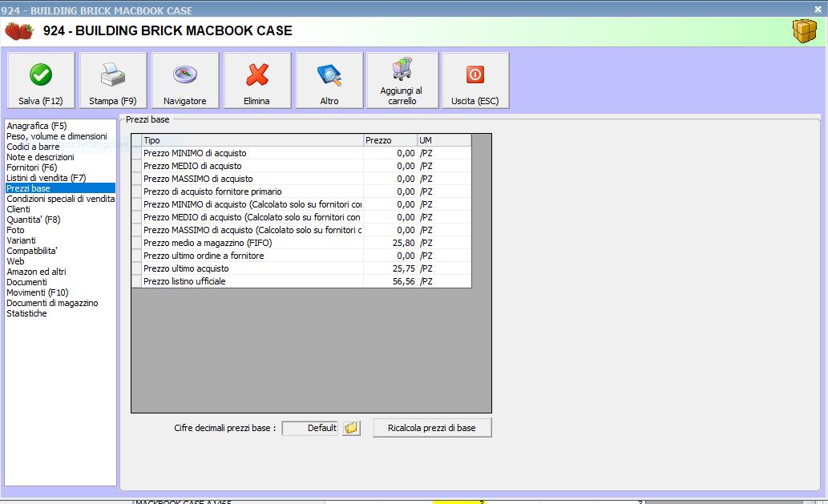Image resolution: width=828 pixels, height=504 pixels.
Task: Click the Prezzo column header
Action: pyautogui.click(x=390, y=140)
